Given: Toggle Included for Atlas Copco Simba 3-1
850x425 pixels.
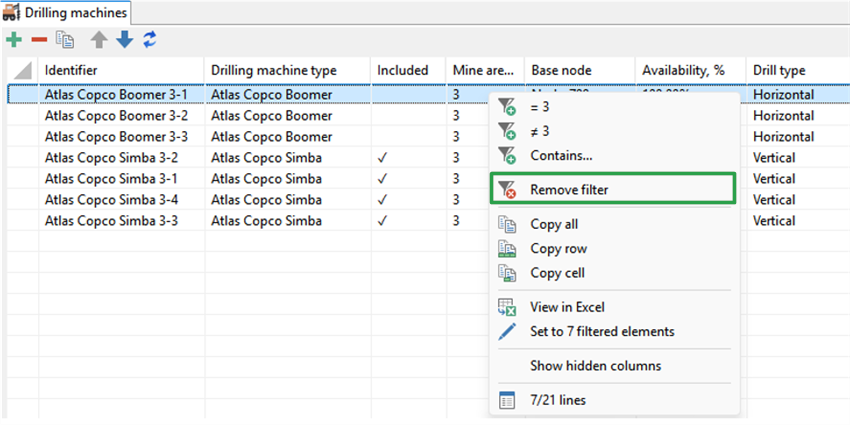Looking at the screenshot, I should tap(382, 179).
